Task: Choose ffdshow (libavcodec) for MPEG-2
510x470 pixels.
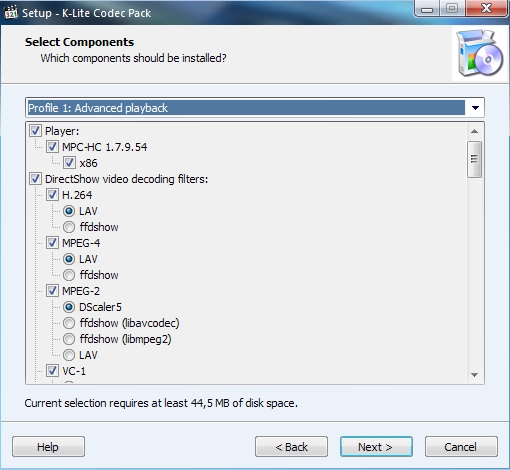Action: click(69, 323)
